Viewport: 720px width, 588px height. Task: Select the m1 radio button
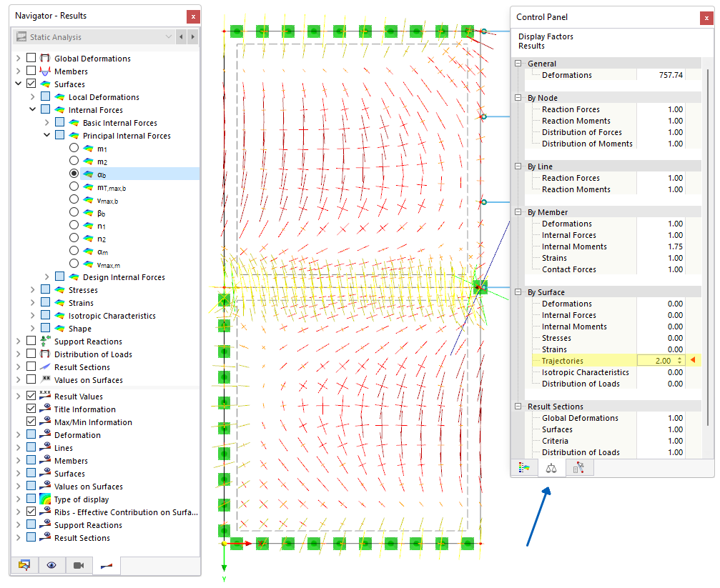coord(74,148)
